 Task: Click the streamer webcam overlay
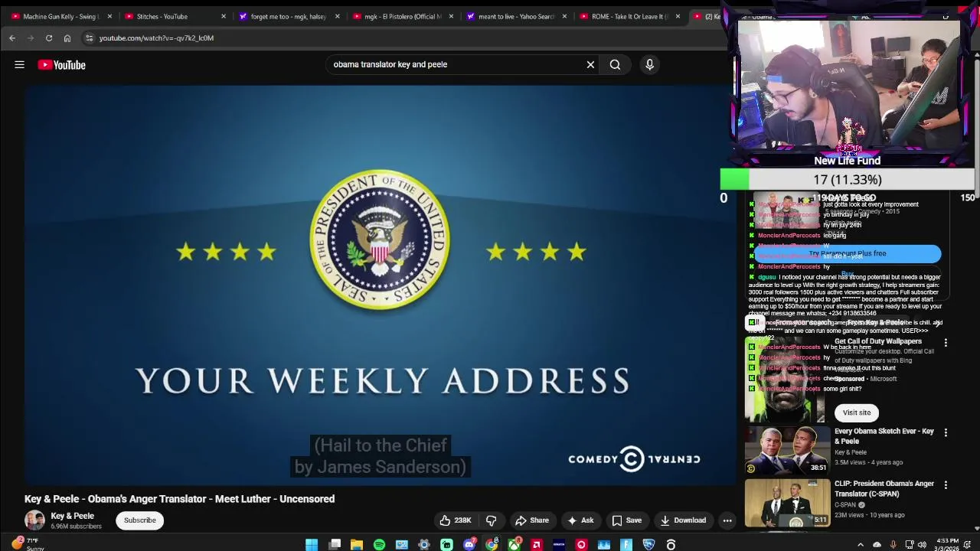pos(848,86)
